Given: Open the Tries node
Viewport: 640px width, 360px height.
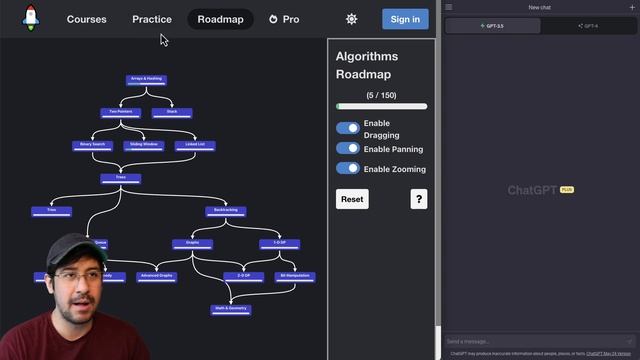Looking at the screenshot, I should 51,211.
